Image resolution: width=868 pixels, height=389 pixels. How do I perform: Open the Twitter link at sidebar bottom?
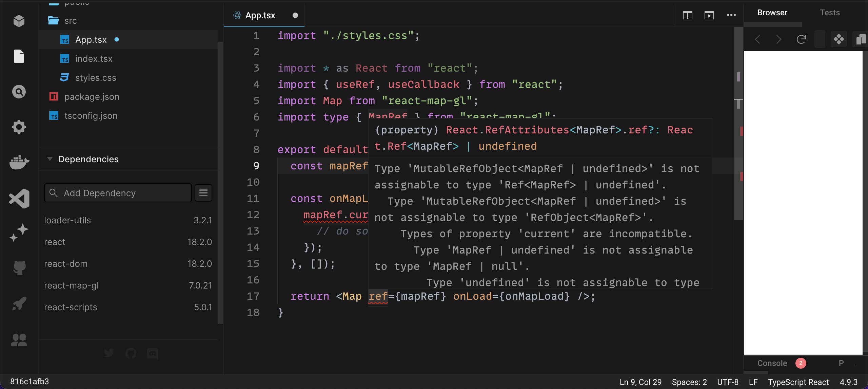109,353
